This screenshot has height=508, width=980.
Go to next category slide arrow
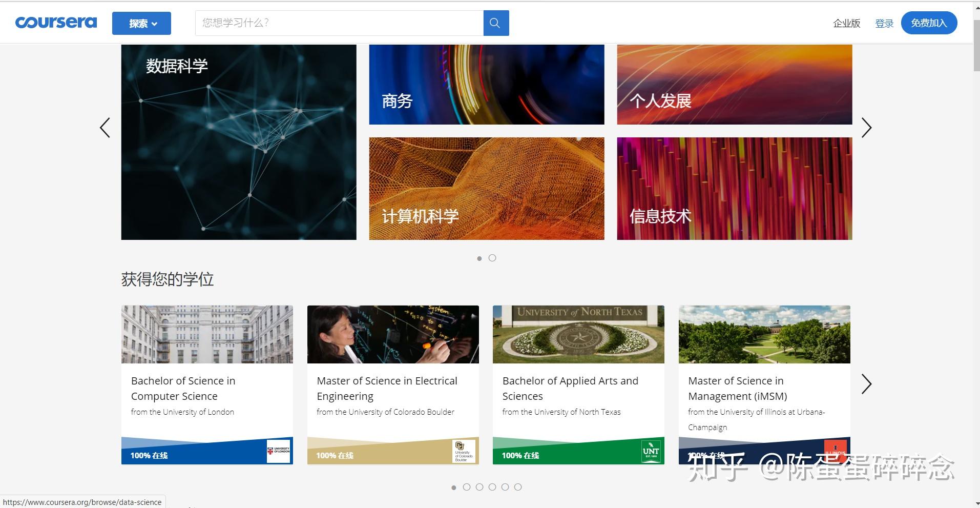click(866, 128)
